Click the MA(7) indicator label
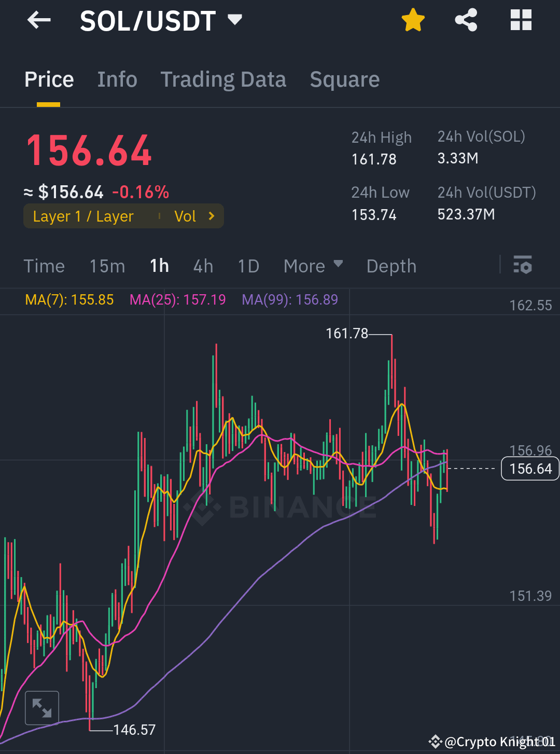 click(x=69, y=300)
